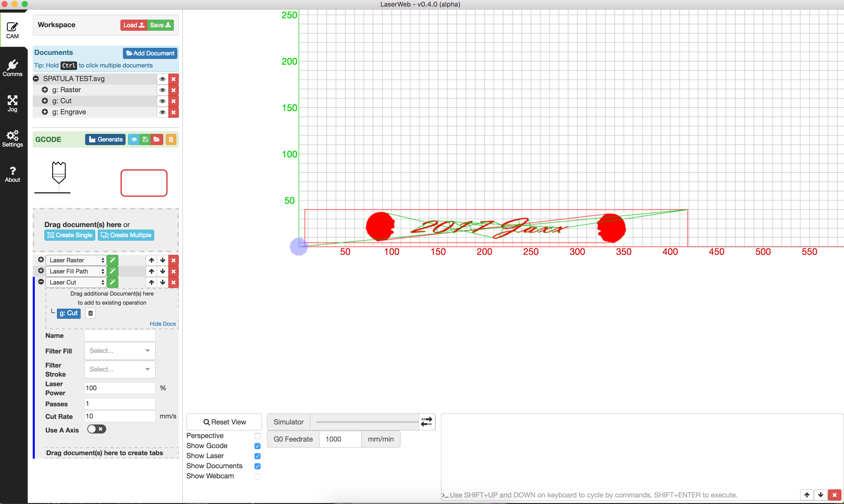Move the Laser Fill Path operation down

(x=163, y=272)
